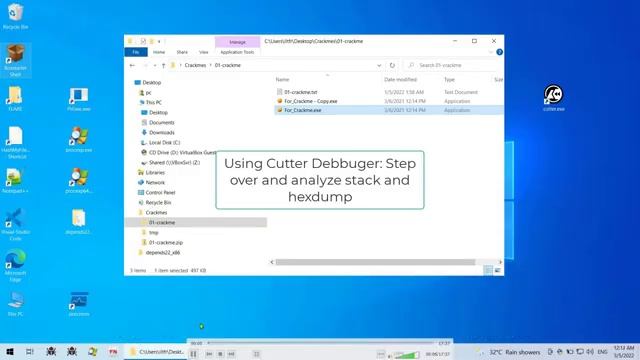Open the Microsoft Edge desktop shortcut

(15, 265)
